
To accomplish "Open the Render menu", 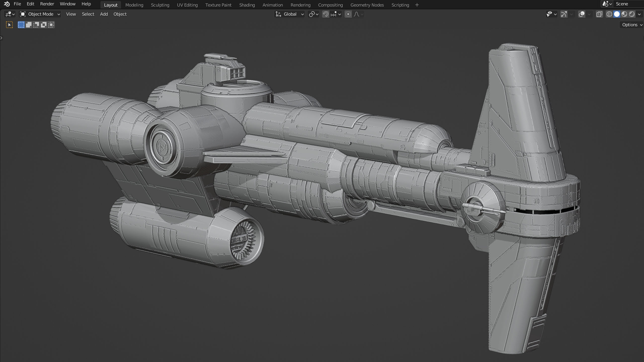I will tap(47, 4).
